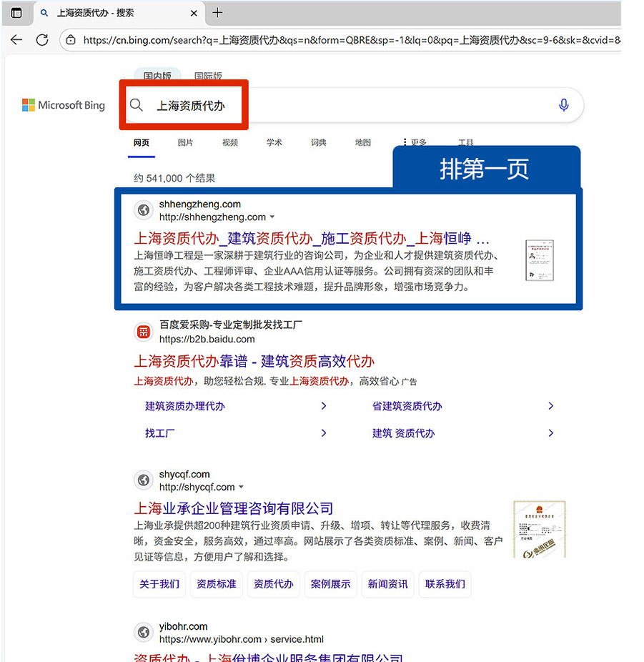This screenshot has height=662, width=644.
Task: Expand dropdown next to shycqf.com URL
Action: (241, 488)
